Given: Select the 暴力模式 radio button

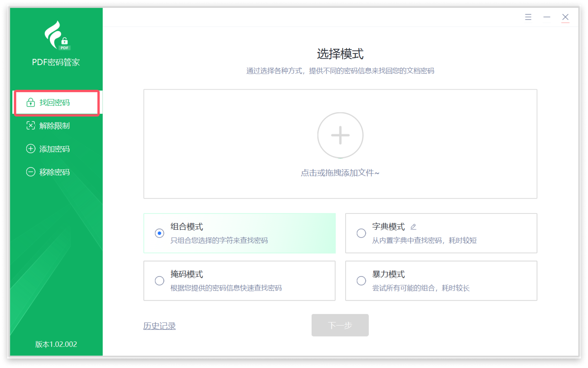Looking at the screenshot, I should pos(361,281).
